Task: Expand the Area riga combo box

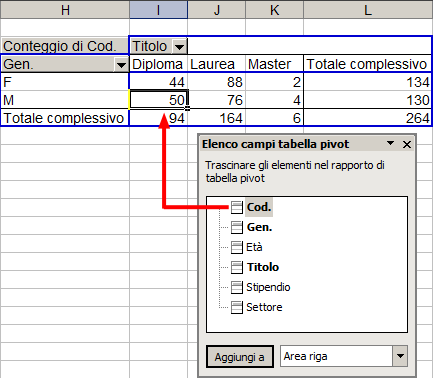Action: click(x=400, y=356)
